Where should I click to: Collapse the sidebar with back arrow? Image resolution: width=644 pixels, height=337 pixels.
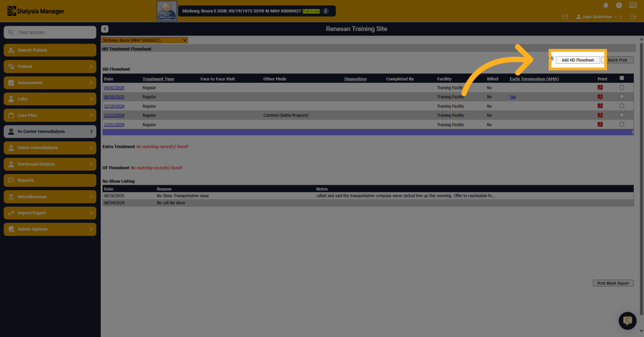tap(105, 29)
